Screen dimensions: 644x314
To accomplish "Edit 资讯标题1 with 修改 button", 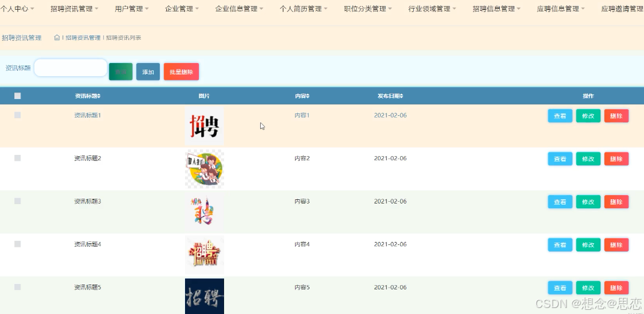I will 588,116.
